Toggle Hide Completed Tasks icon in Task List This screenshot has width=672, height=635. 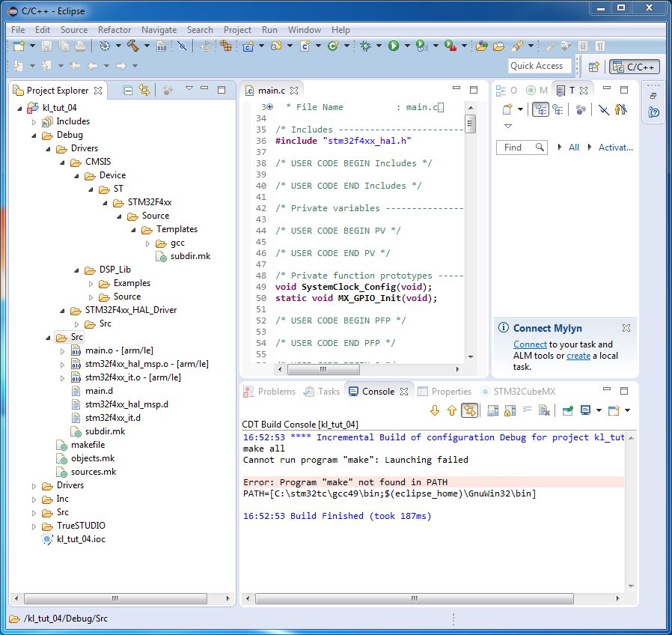click(604, 109)
